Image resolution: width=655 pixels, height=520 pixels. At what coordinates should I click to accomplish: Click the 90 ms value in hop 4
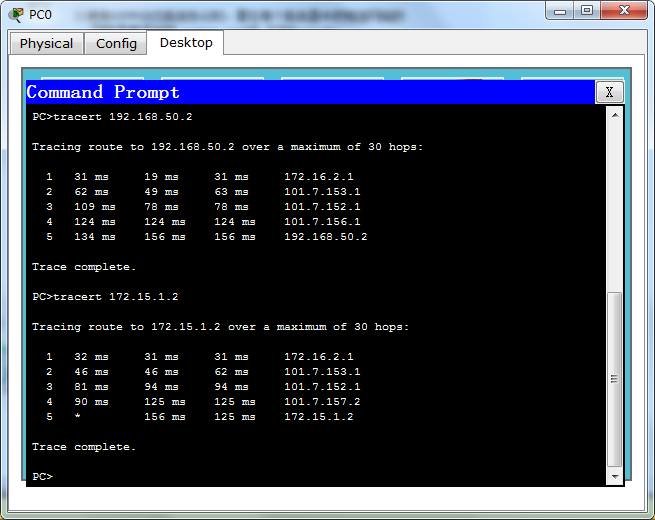[91, 402]
